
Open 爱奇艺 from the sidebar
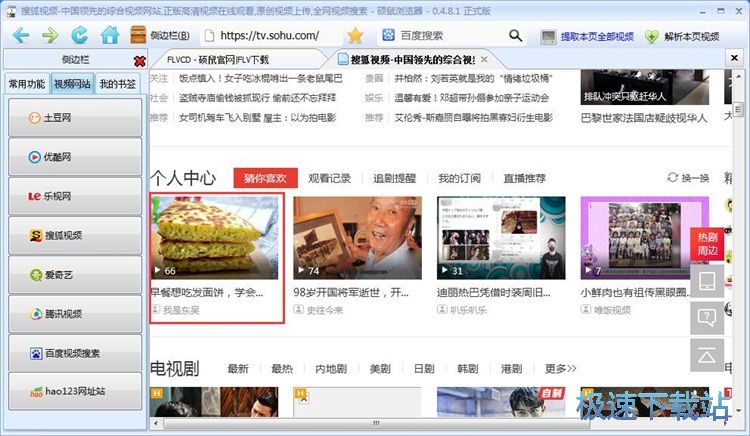[x=75, y=275]
